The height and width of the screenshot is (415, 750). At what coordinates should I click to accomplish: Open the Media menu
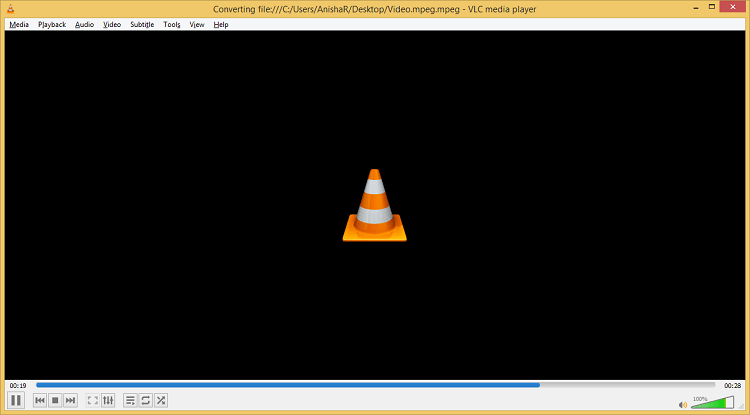[19, 24]
